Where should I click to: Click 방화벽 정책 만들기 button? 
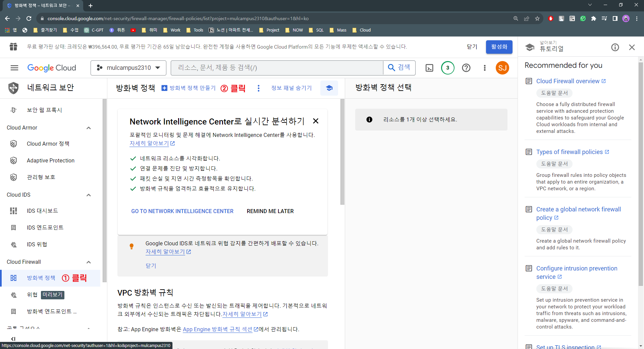pos(189,88)
